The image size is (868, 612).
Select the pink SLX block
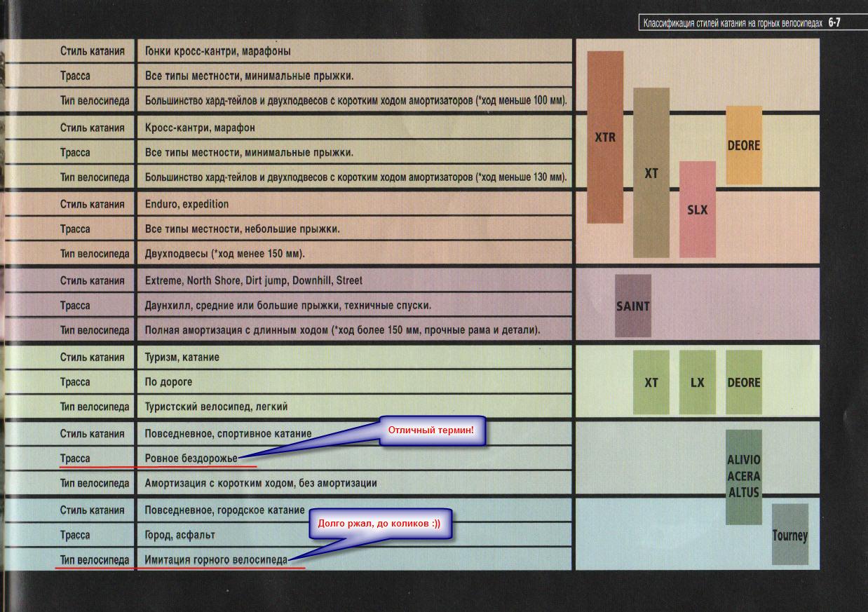[x=697, y=210]
